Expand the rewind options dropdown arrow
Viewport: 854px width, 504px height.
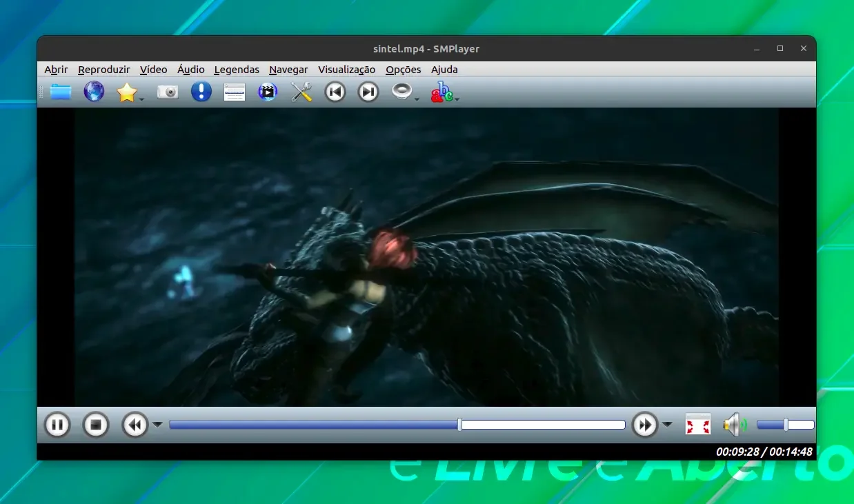click(x=157, y=425)
